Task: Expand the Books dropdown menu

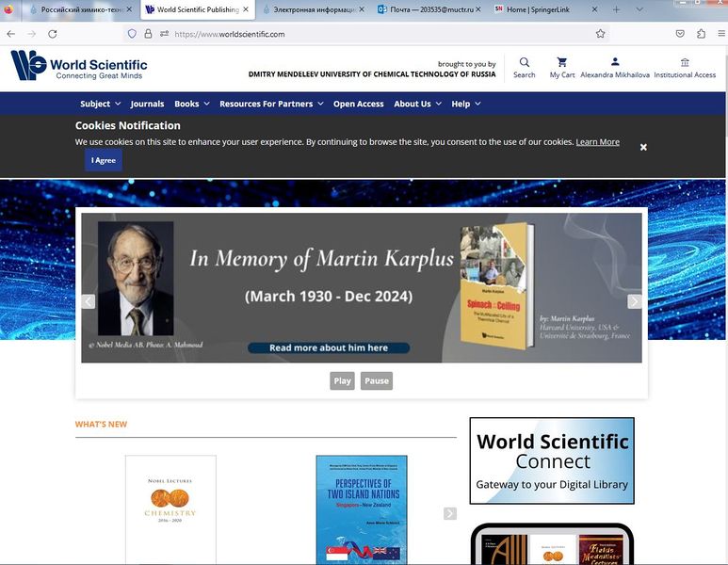Action: (x=191, y=104)
